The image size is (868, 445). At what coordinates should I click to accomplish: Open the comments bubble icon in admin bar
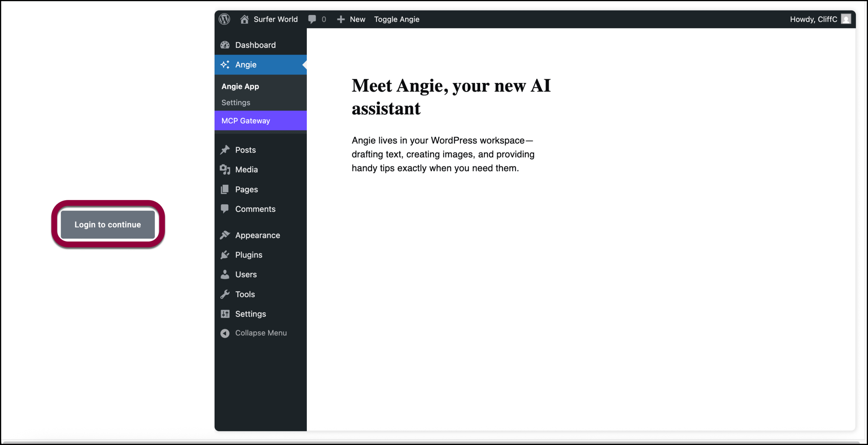point(312,19)
